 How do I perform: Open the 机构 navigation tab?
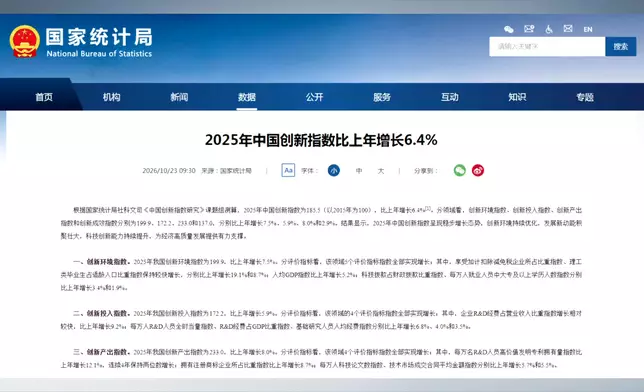point(111,97)
